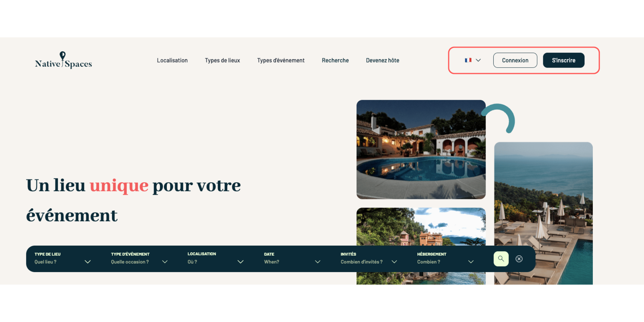Click the Native Spaces logo

[63, 60]
